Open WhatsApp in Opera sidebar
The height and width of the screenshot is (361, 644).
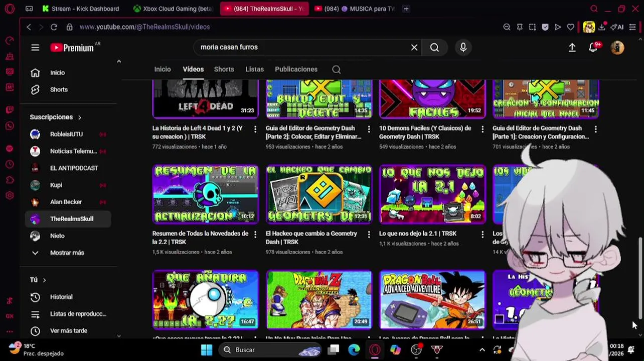pos(10,126)
